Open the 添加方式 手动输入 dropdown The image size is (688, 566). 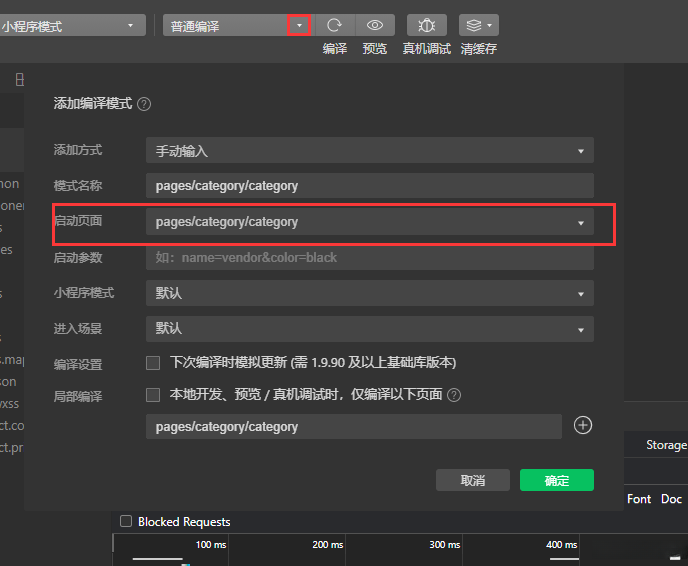point(369,150)
